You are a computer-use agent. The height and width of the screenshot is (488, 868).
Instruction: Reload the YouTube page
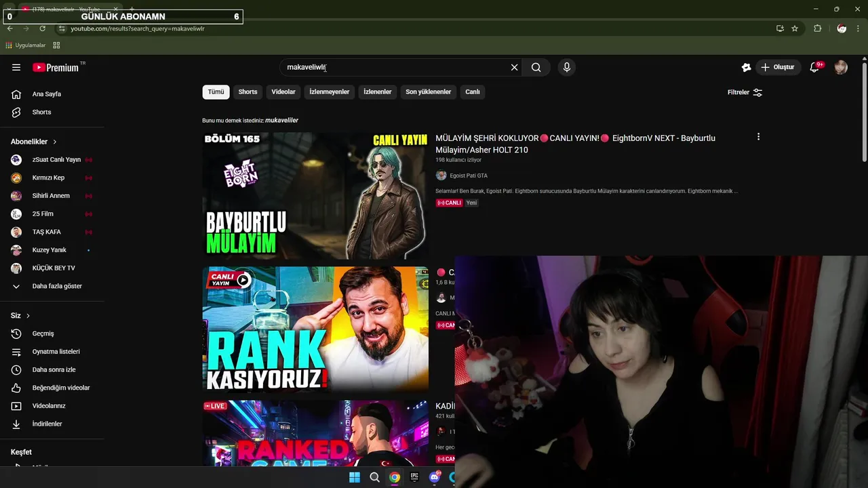42,28
